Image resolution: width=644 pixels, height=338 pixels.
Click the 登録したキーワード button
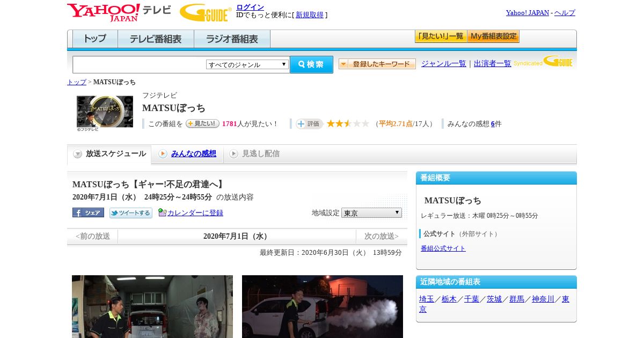pos(377,64)
